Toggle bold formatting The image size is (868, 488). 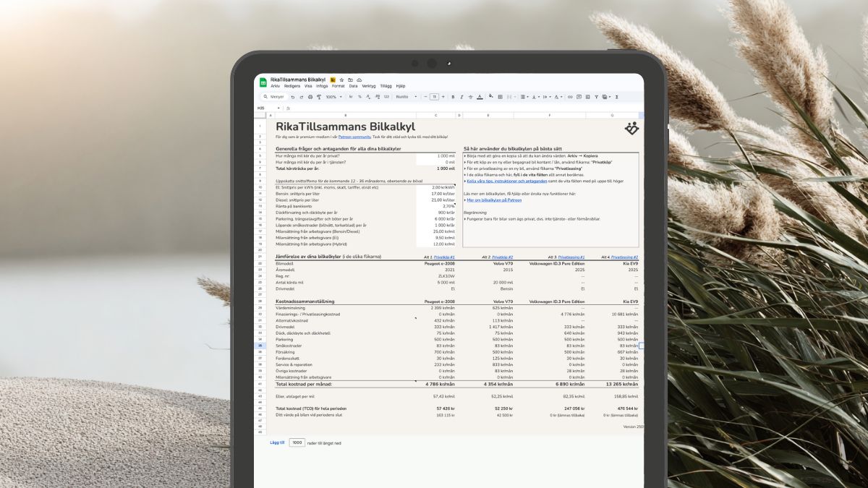(x=453, y=97)
